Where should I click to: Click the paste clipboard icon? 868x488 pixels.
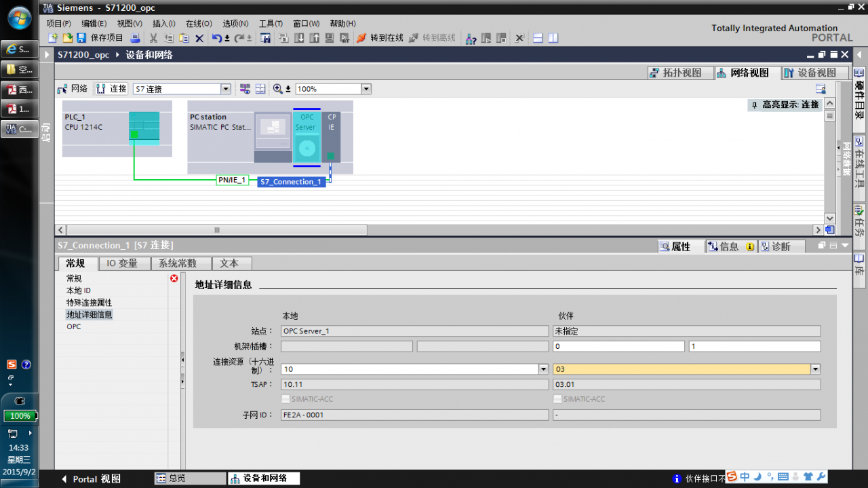[x=184, y=38]
